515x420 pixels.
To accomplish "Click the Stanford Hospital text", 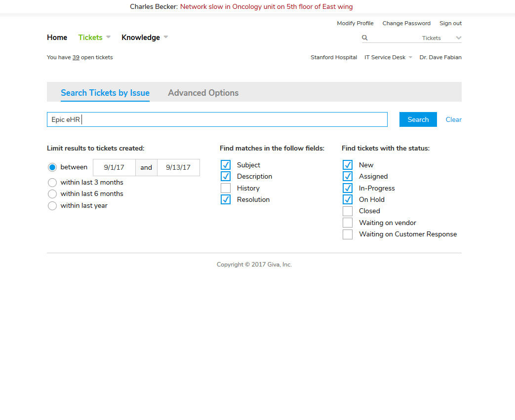I will pos(334,57).
